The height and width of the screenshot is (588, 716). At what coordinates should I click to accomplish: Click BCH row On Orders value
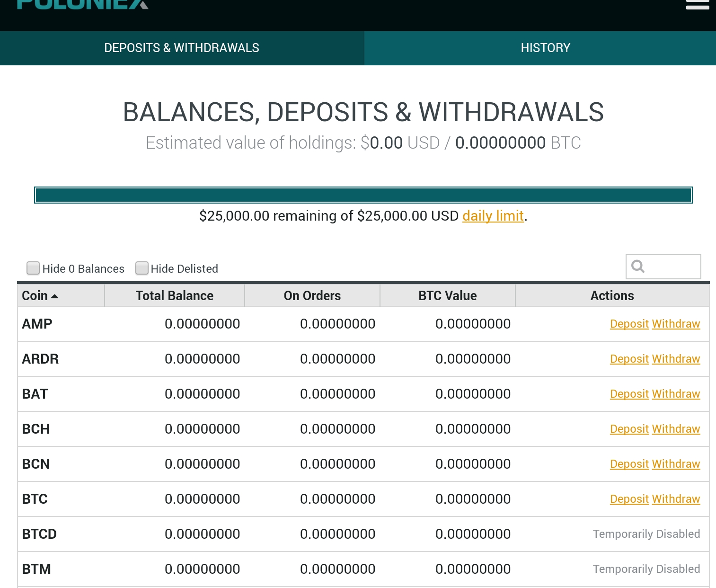click(337, 429)
